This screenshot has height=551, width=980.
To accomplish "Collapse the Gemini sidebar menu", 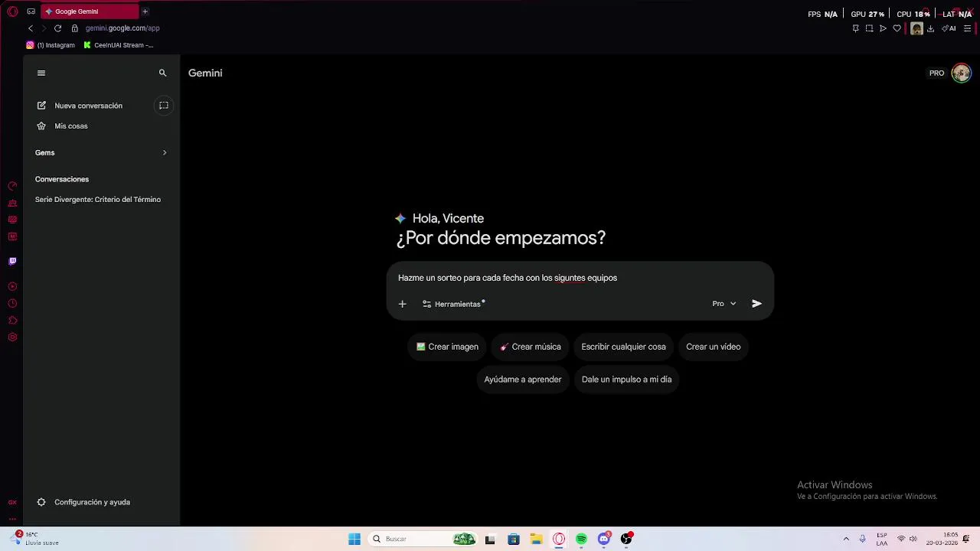I will point(41,73).
